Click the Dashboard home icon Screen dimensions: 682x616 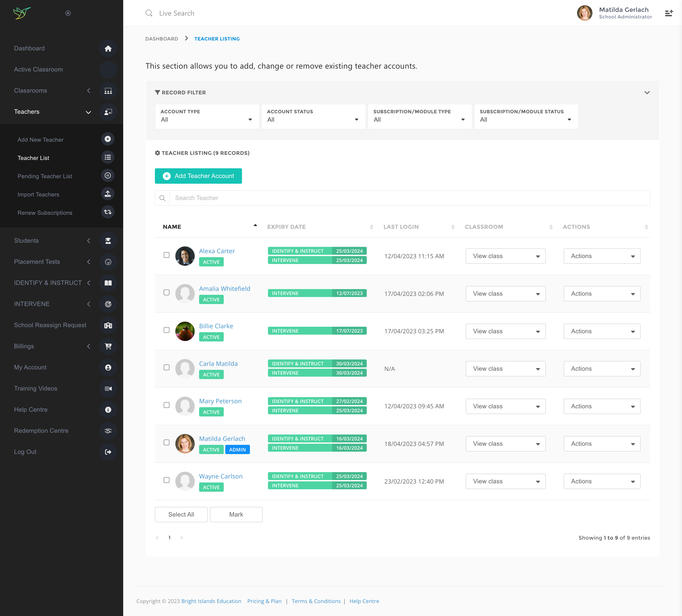pyautogui.click(x=108, y=48)
